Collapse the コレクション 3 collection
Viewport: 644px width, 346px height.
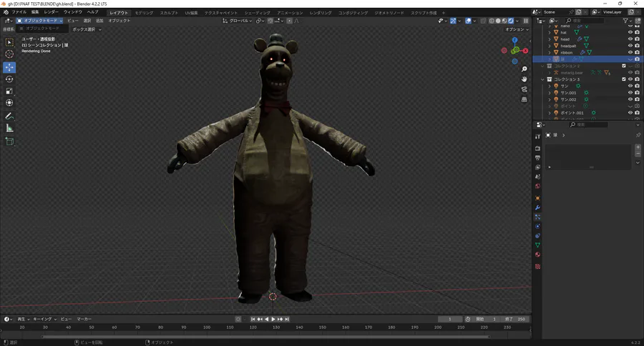tap(542, 79)
